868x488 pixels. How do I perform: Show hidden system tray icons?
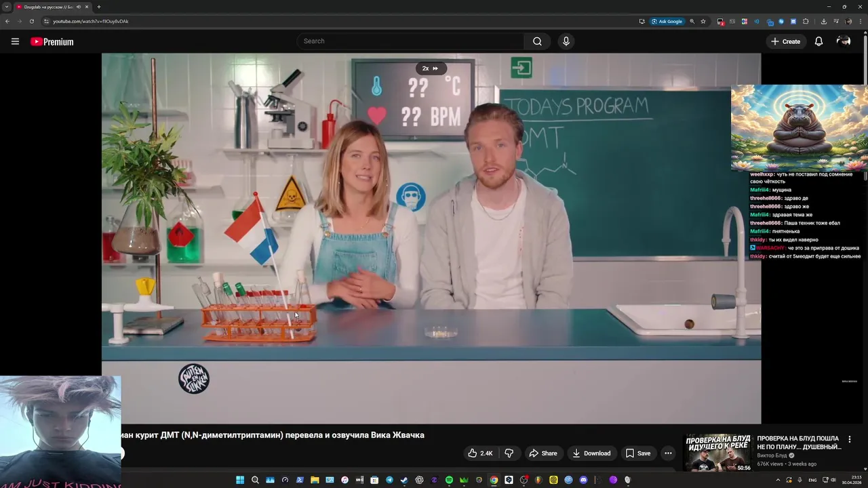(x=778, y=480)
